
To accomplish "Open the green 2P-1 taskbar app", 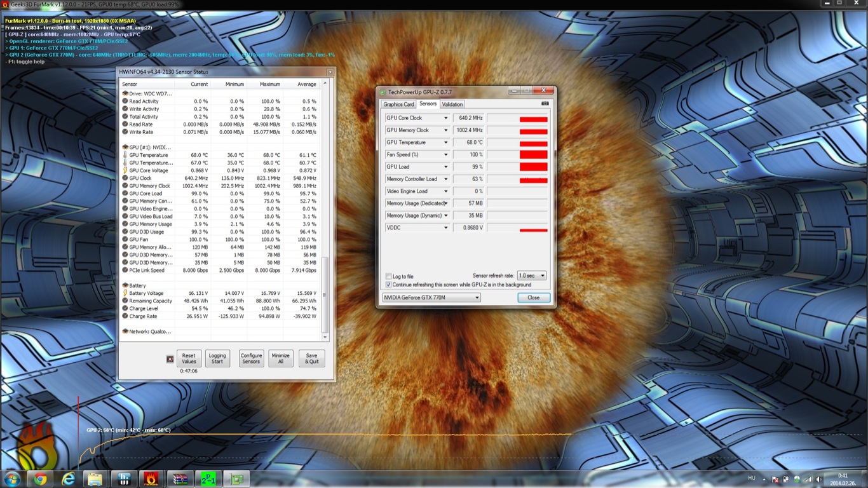I will (x=208, y=478).
